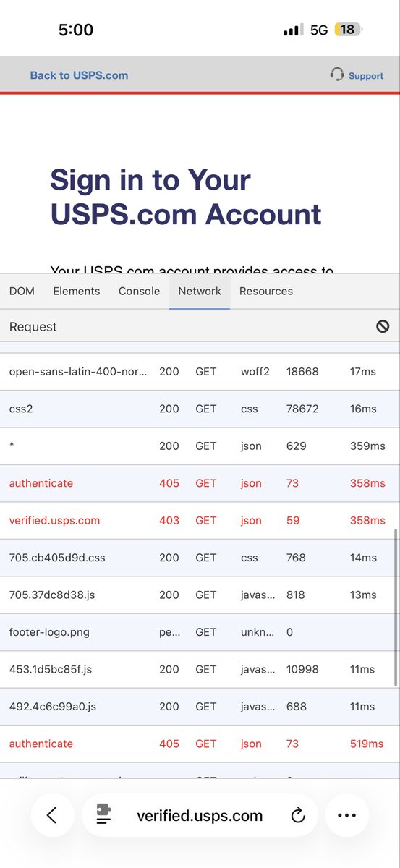Tap the battery level indicator
Image resolution: width=400 pixels, height=868 pixels.
point(349,30)
